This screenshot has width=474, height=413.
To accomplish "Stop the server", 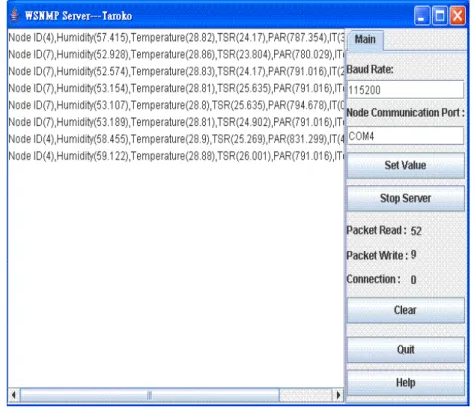I will click(406, 198).
